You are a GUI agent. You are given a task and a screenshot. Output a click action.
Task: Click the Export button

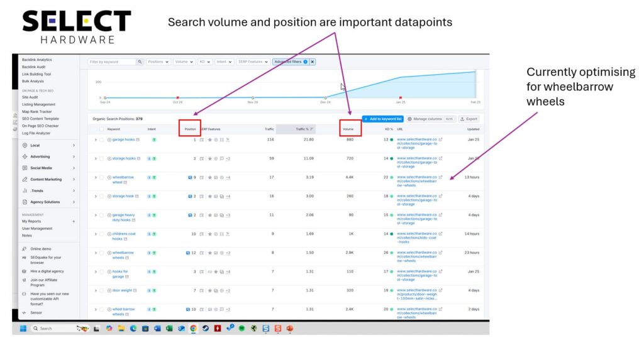pos(469,119)
